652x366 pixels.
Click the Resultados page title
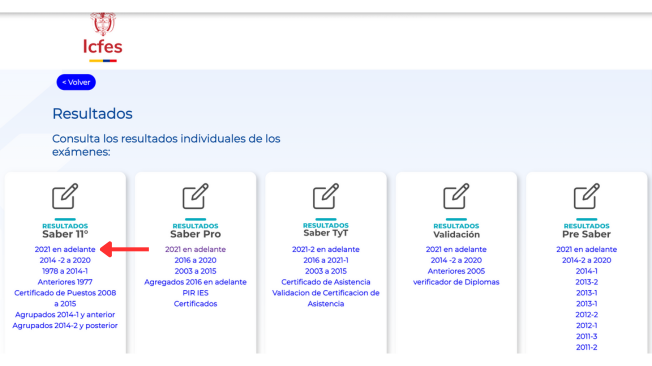[92, 114]
